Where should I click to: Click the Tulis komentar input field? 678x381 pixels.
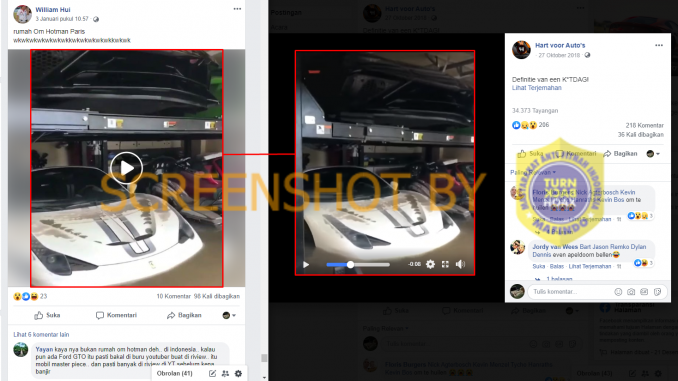pos(570,292)
